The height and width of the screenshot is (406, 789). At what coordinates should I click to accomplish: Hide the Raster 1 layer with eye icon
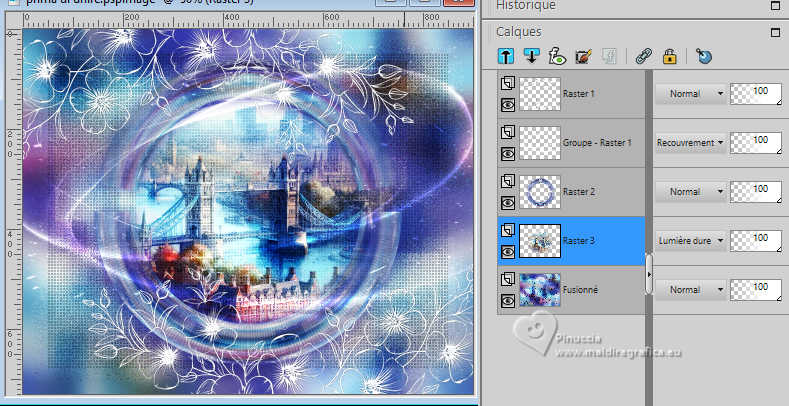(x=508, y=105)
